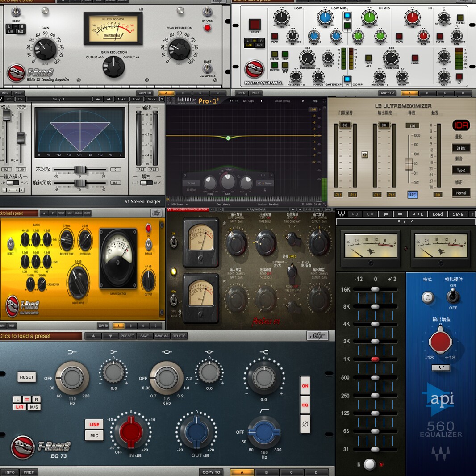Click the 1K band red slider on API 560
Screen dimensions: 476x476
[375, 359]
